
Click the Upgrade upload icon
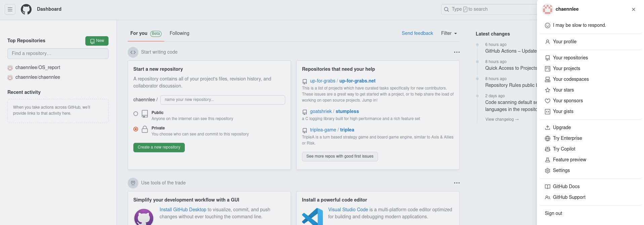(x=548, y=128)
